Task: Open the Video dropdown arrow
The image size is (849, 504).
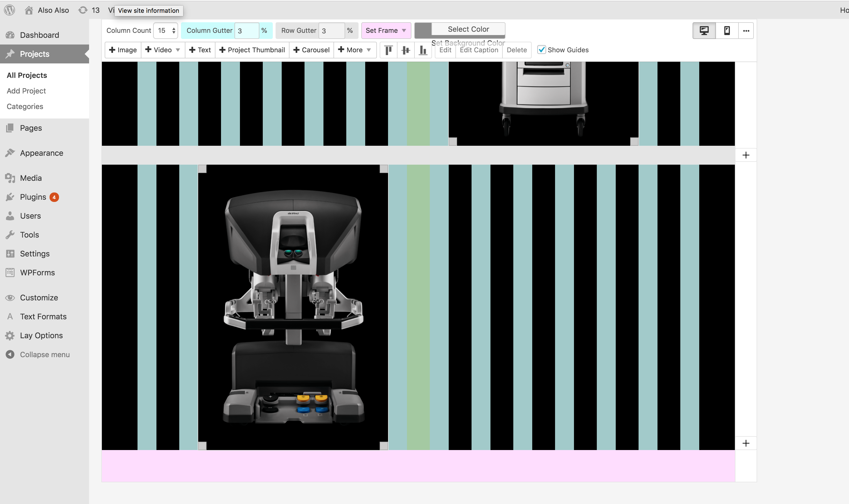Action: (x=178, y=50)
